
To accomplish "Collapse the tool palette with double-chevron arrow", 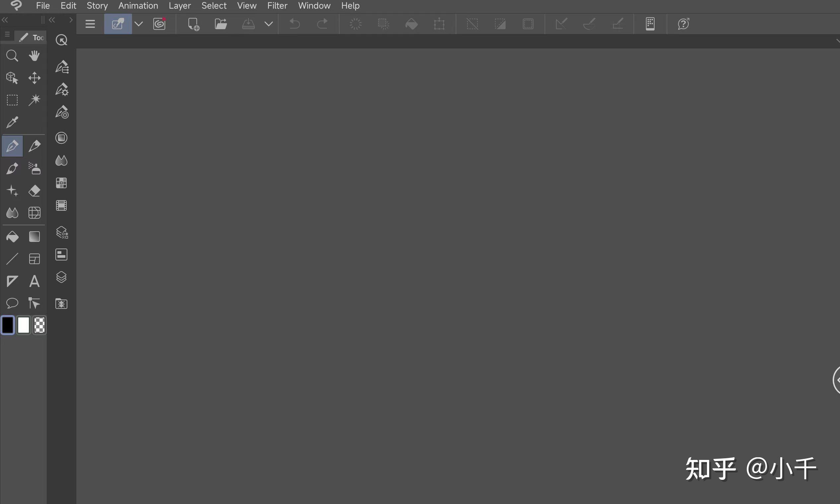I will click(51, 20).
